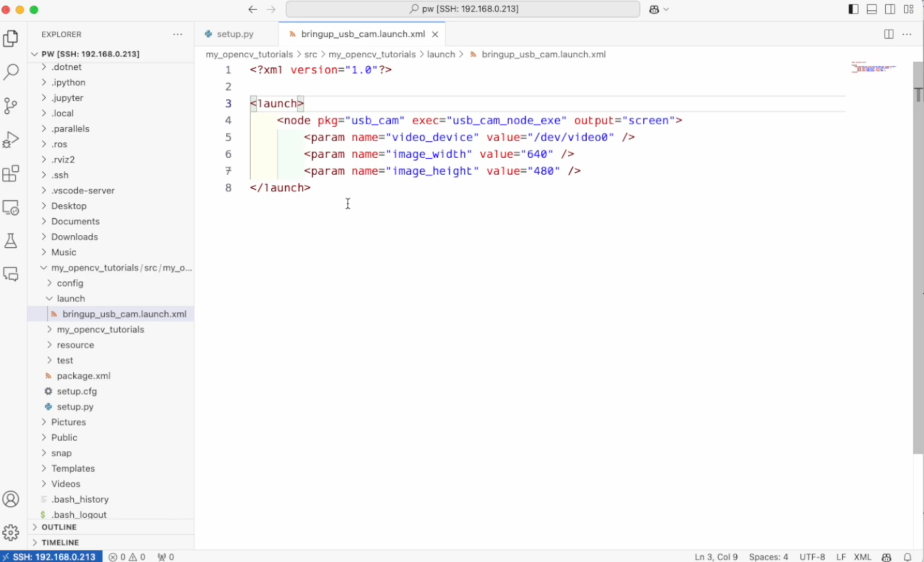Expand the OUTLINE section
This screenshot has width=924, height=562.
point(59,527)
